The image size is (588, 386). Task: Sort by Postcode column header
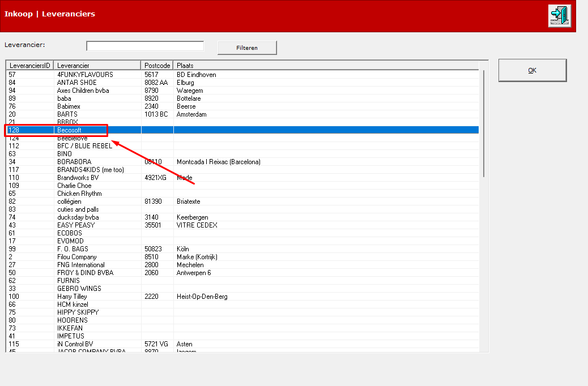(157, 66)
